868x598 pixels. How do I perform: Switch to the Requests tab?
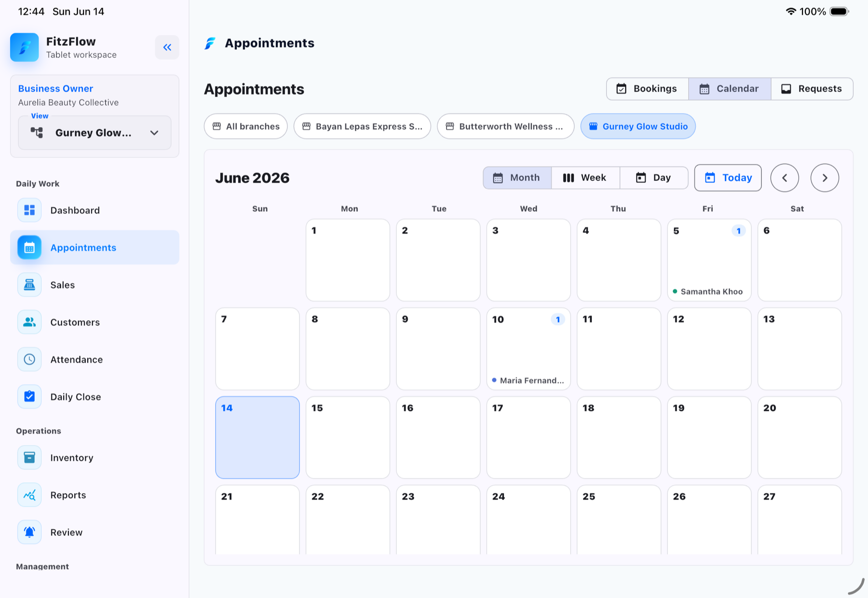812,89
